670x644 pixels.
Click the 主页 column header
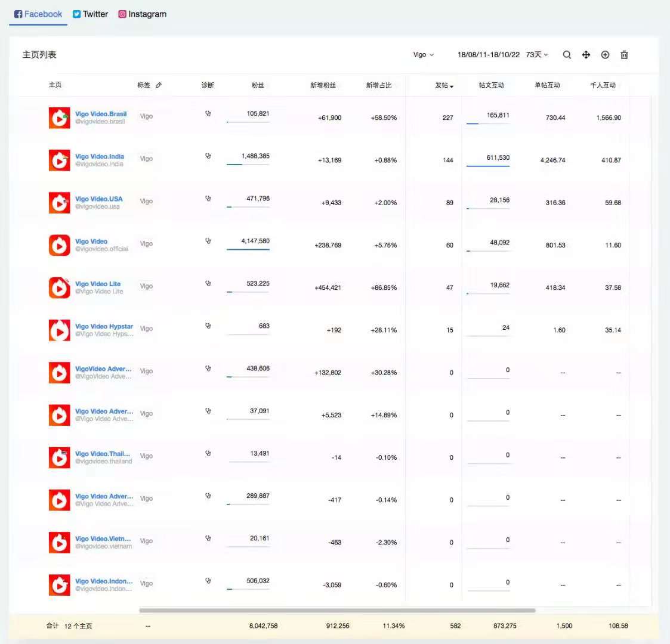click(55, 85)
